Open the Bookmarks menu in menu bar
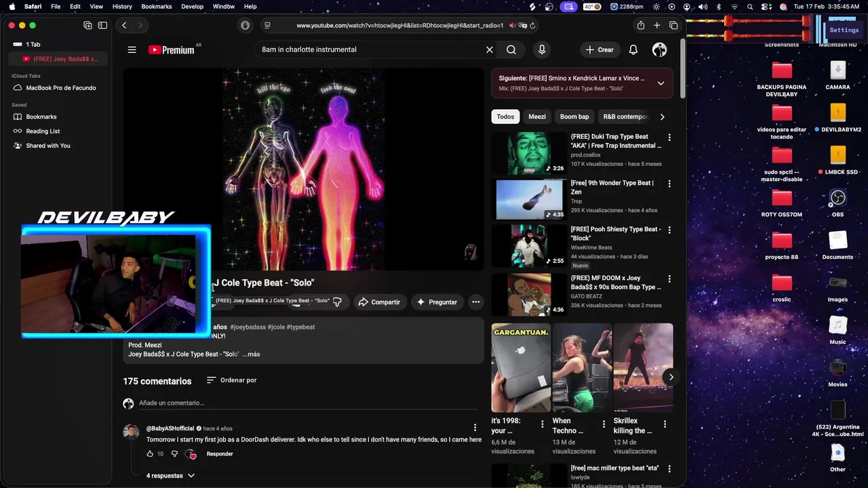The height and width of the screenshot is (488, 868). coord(157,6)
